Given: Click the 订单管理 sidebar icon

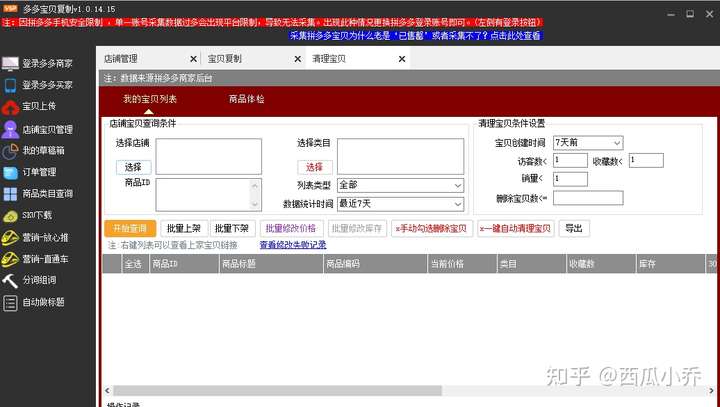Looking at the screenshot, I should click(x=10, y=172).
